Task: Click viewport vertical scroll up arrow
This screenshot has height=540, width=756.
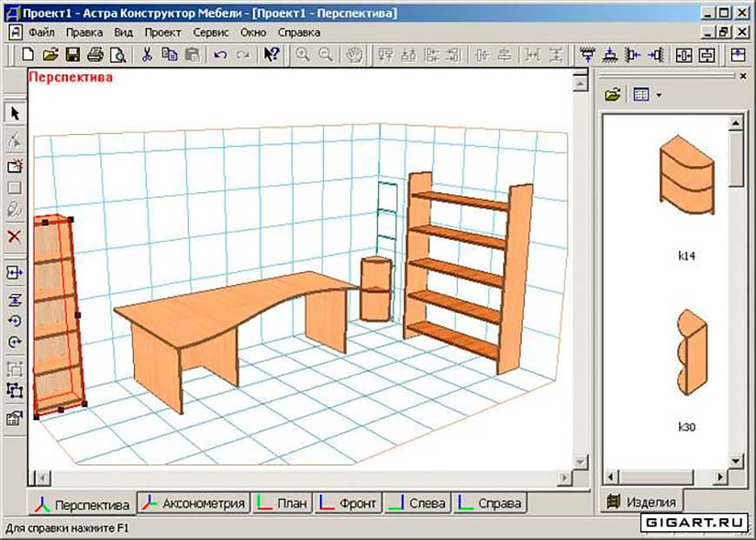Action: click(x=580, y=84)
